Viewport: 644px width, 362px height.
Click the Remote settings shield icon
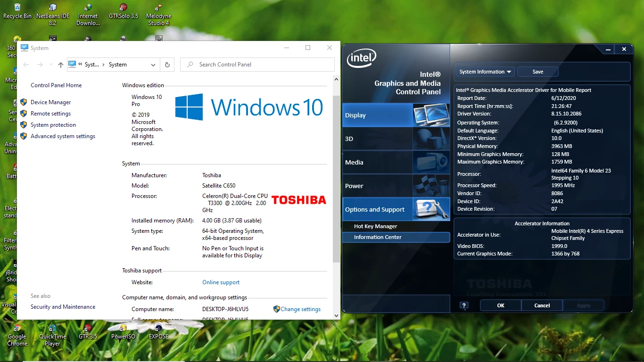(x=24, y=114)
